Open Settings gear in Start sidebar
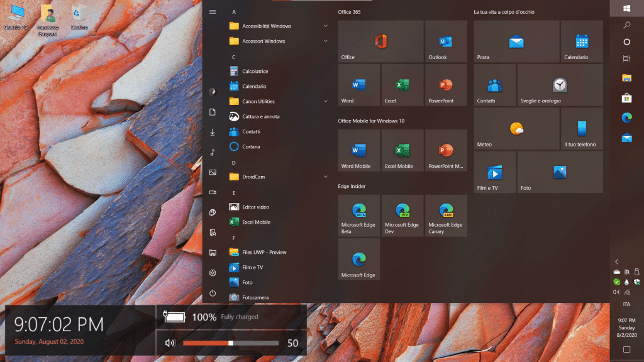 (213, 273)
